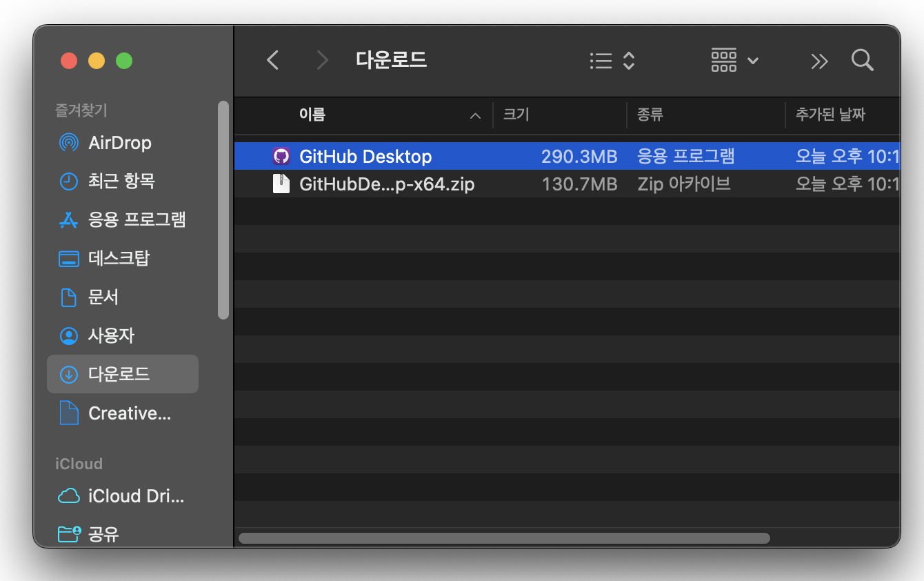This screenshot has width=924, height=581.
Task: Open 공유 in the sidebar
Action: (123, 533)
